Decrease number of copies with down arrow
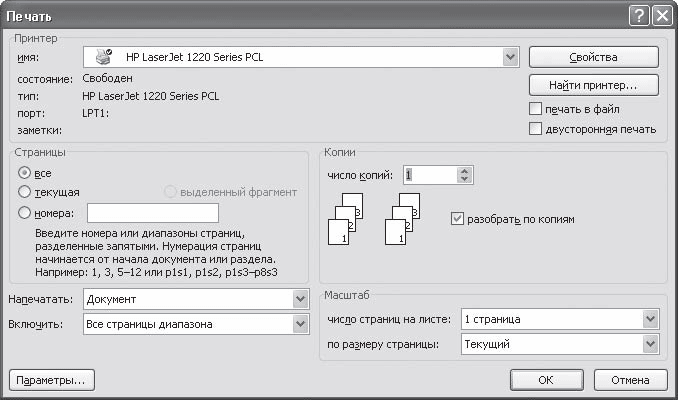 click(462, 180)
